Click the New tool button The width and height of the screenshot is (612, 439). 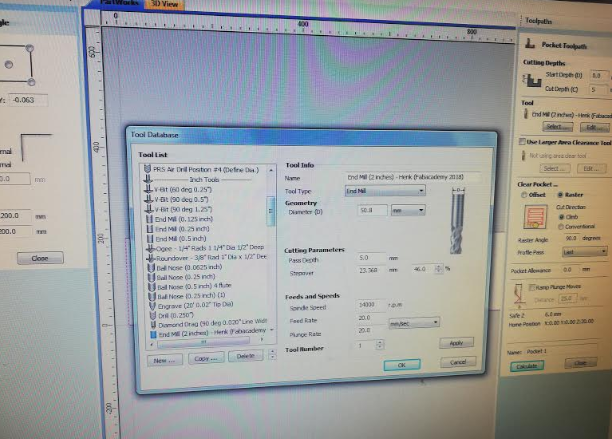164,360
